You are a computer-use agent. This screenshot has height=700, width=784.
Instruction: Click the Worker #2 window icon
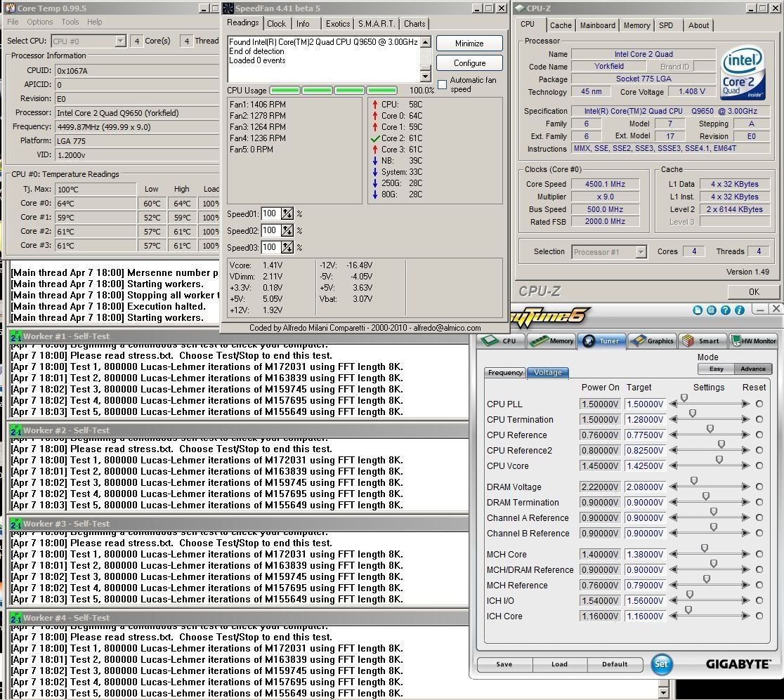pyautogui.click(x=16, y=430)
